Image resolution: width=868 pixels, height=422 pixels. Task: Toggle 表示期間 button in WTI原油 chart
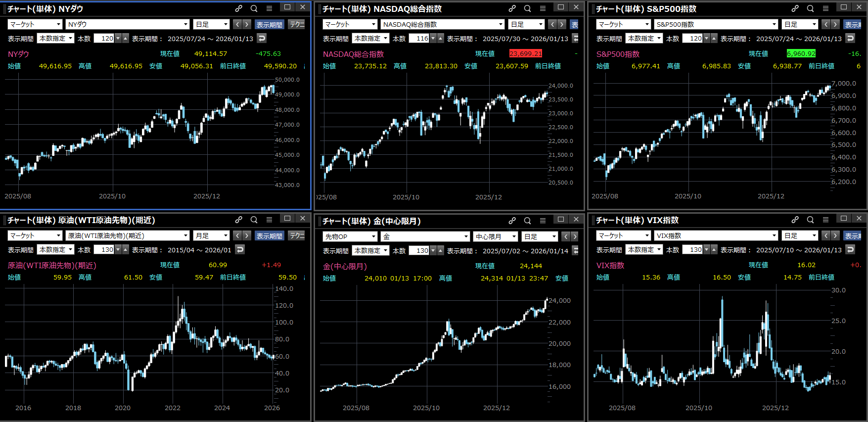click(x=269, y=236)
